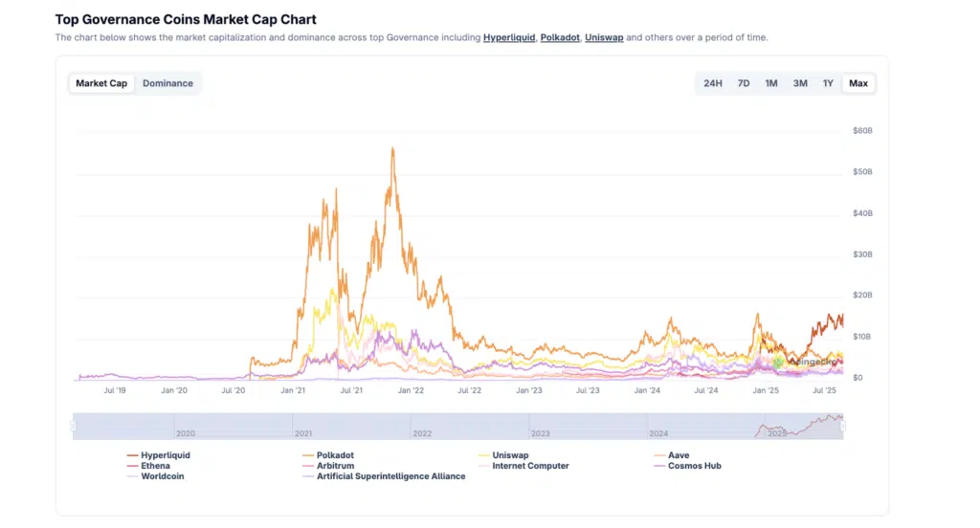
Task: Toggle Hyperliquid series in chart legend
Action: [165, 455]
